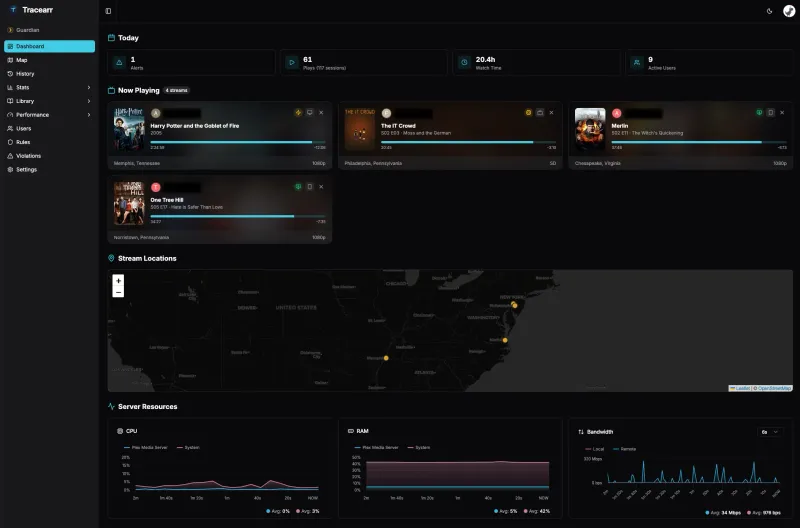Click the Now Playing TV icon
This screenshot has height=528, width=800.
(111, 90)
